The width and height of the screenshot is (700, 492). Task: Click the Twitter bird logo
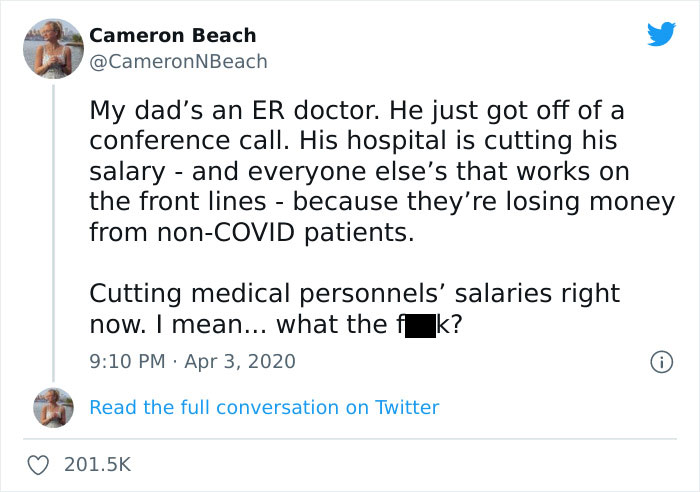(x=661, y=34)
